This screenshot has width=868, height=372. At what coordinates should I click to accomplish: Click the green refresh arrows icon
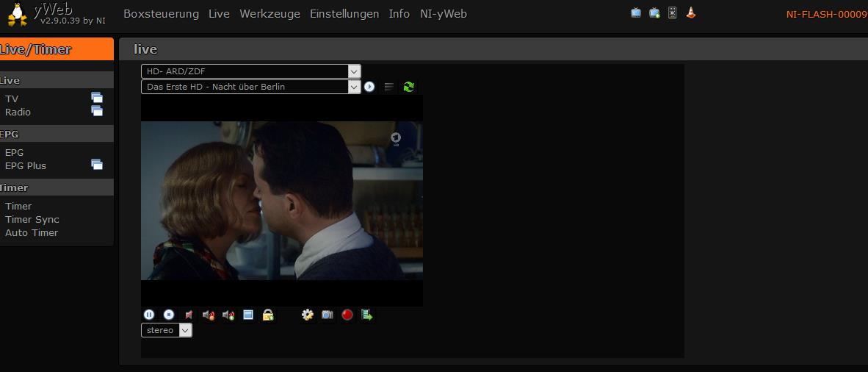pyautogui.click(x=409, y=87)
